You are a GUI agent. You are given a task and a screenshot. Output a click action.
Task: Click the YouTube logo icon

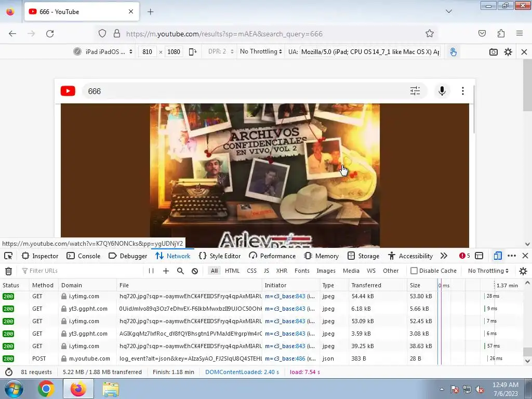68,91
